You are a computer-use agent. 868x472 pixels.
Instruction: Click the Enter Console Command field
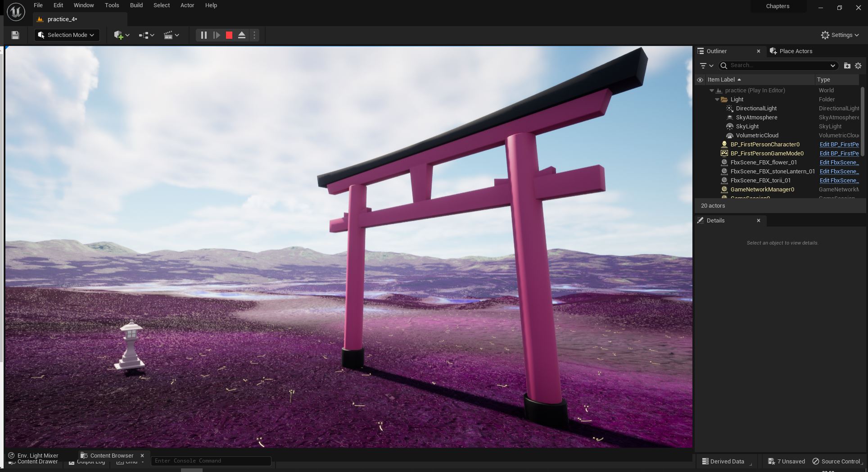coord(211,461)
